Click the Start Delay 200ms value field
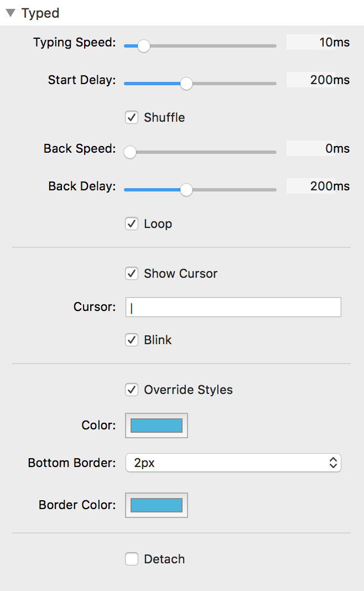The image size is (364, 591). 318,80
